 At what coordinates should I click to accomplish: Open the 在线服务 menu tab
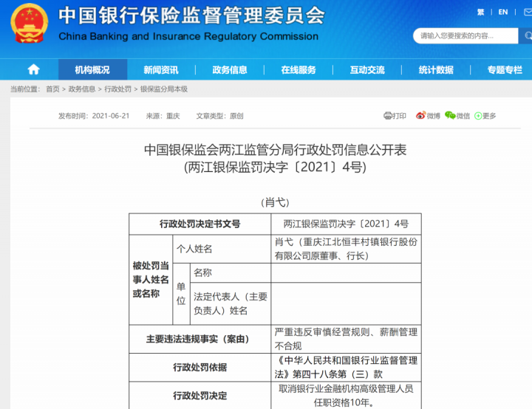(299, 70)
